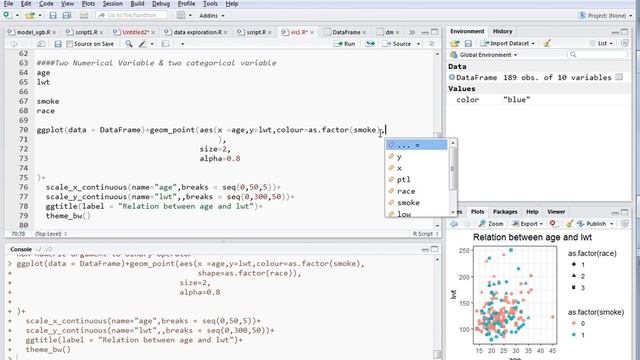Close the script1.R tab
The image size is (640, 360).
pos(101,32)
